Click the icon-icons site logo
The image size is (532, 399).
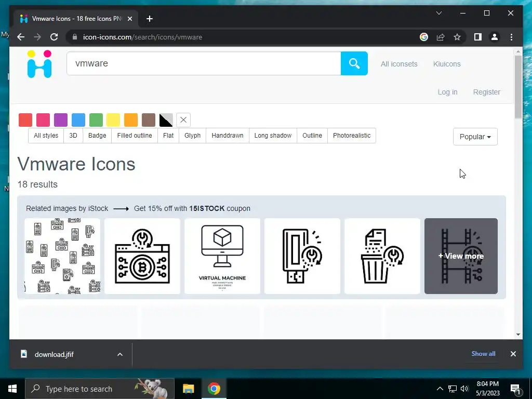coord(39,64)
